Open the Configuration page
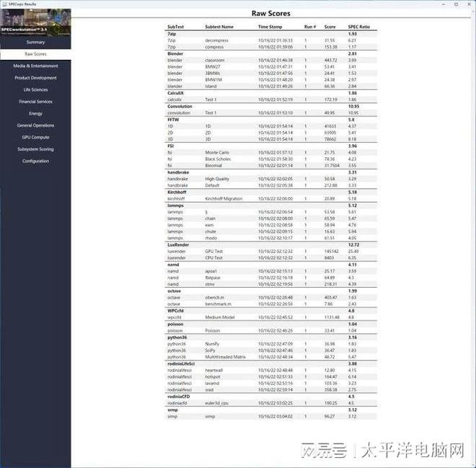Screen dimensions: 476x468 tap(35, 161)
